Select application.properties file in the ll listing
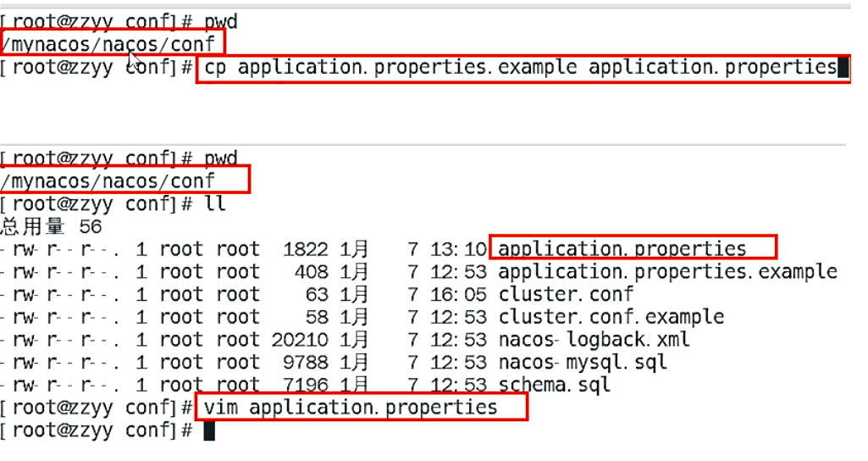Image resolution: width=868 pixels, height=461 pixels. click(x=622, y=249)
